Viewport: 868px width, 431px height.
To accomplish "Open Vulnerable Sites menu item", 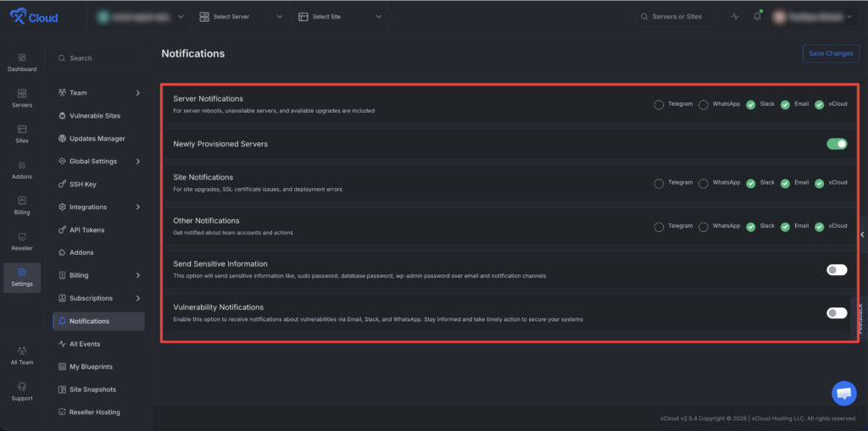I will pos(99,116).
